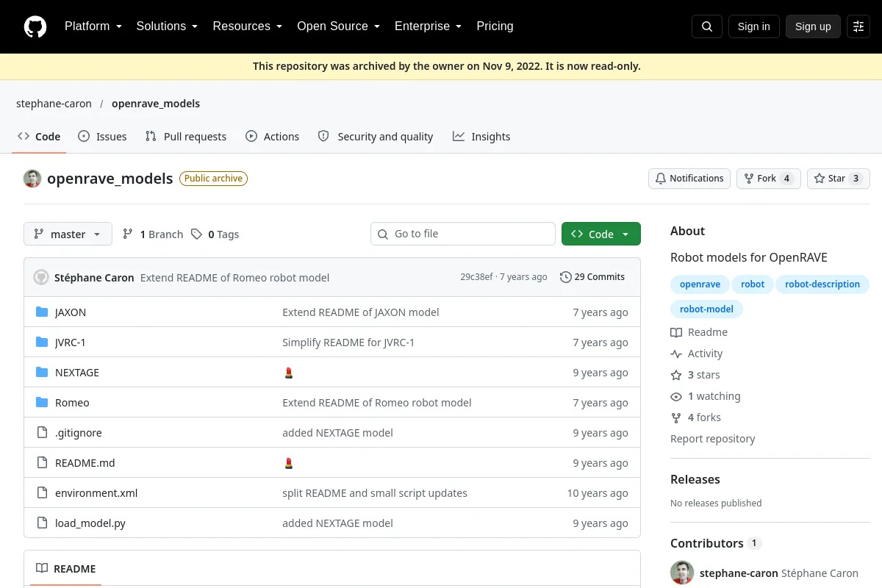Expand the green Code dropdown button
This screenshot has height=588, width=882.
[601, 234]
